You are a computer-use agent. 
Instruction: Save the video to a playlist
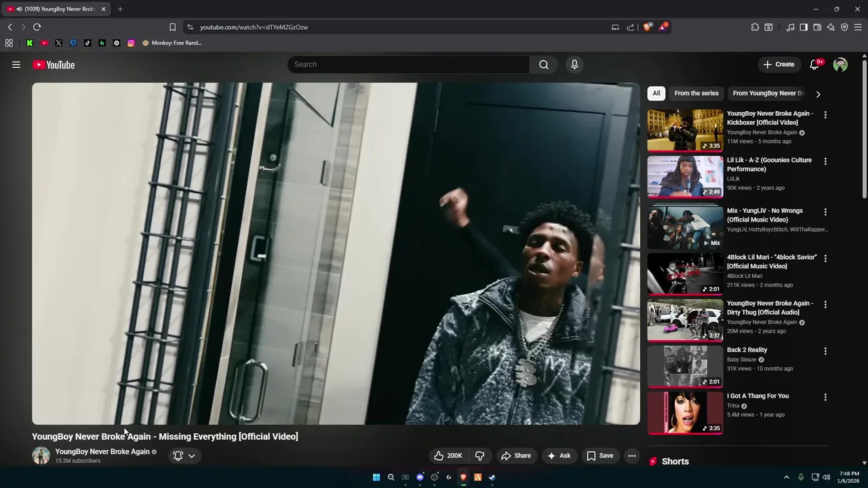click(599, 455)
